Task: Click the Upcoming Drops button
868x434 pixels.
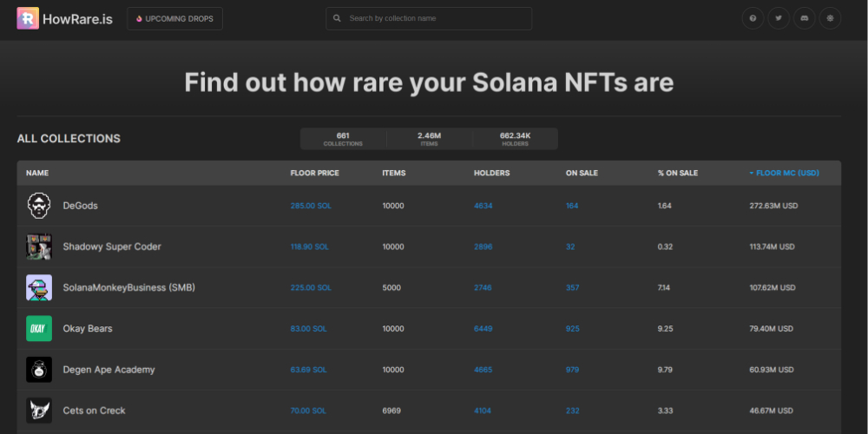Action: (x=175, y=18)
